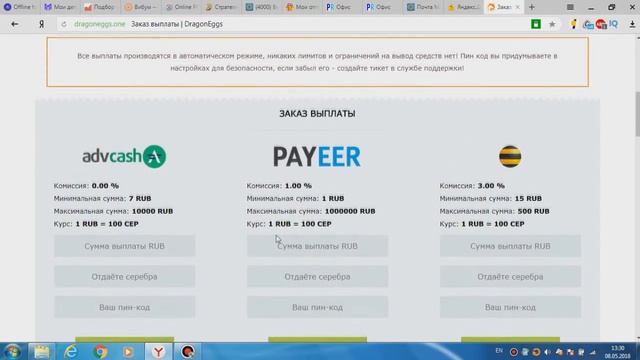The width and height of the screenshot is (640, 360).
Task: Launch Google Chrome from the taskbar
Action: point(100,351)
